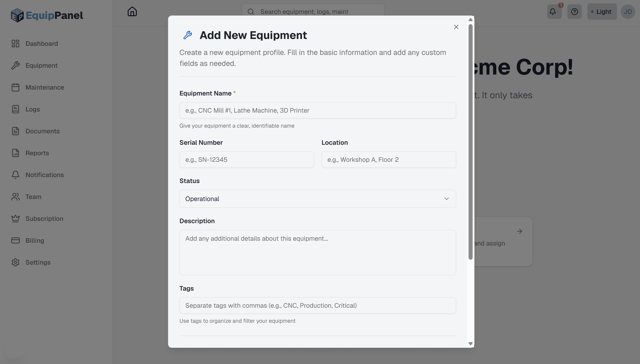The width and height of the screenshot is (640, 364).
Task: Open the Billing page
Action: point(35,240)
